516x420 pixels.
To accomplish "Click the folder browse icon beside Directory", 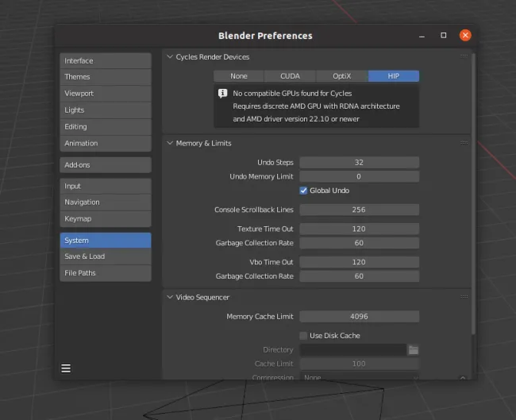I will 414,350.
